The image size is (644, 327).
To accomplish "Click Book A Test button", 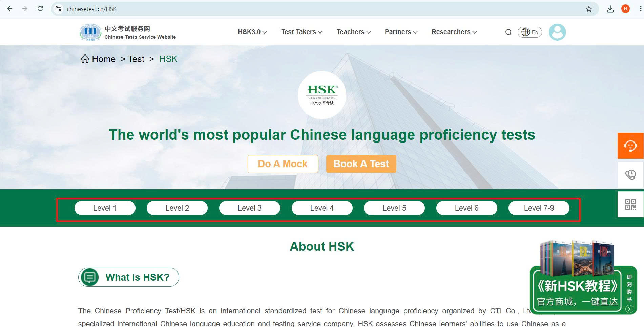I will click(x=361, y=164).
